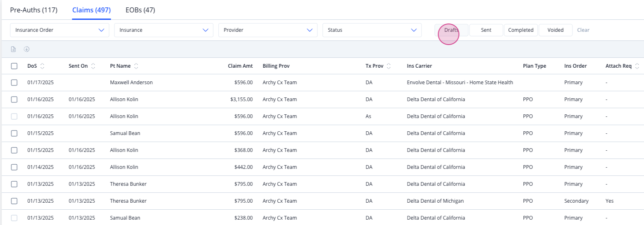Viewport: 644px width, 225px height.
Task: Open the Provider filter dropdown
Action: [x=268, y=30]
